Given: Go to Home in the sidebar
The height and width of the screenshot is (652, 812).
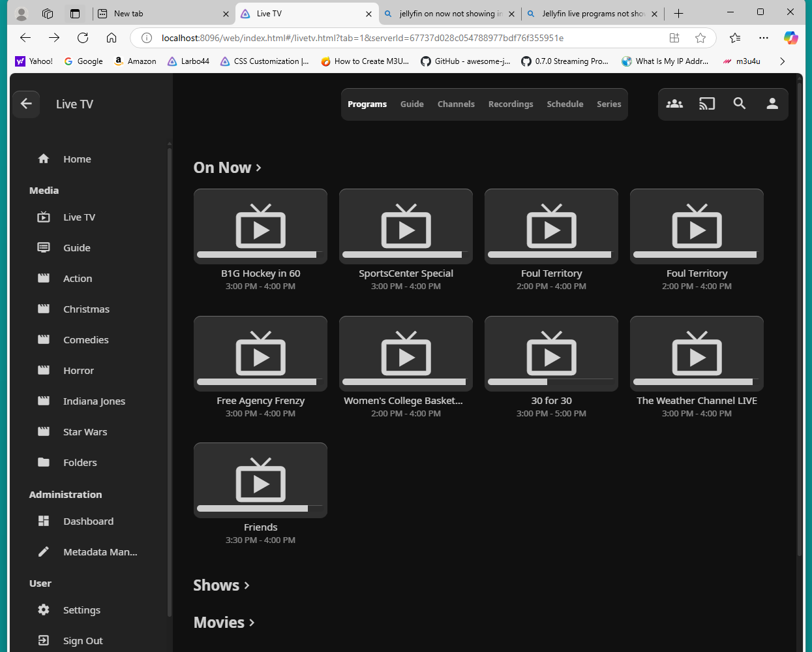Looking at the screenshot, I should 77,159.
